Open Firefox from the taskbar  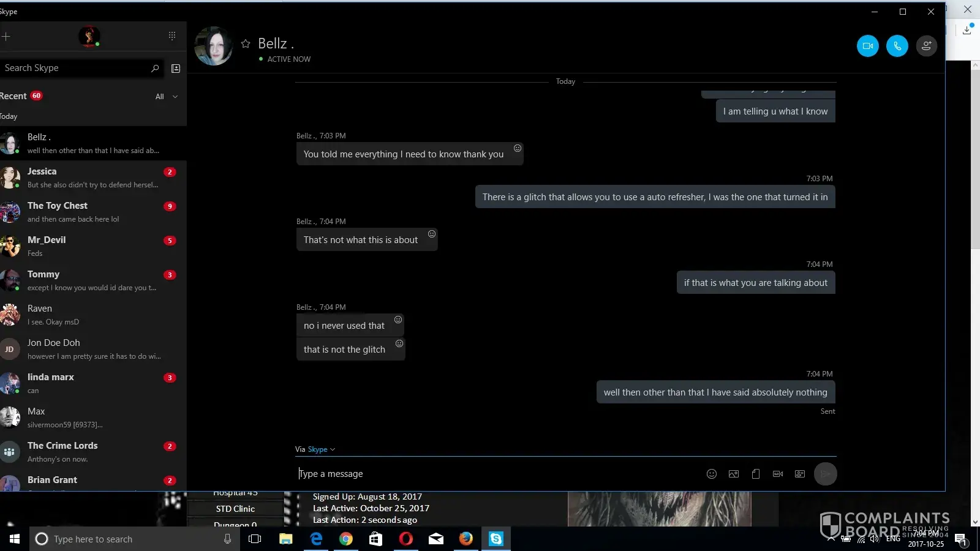466,539
